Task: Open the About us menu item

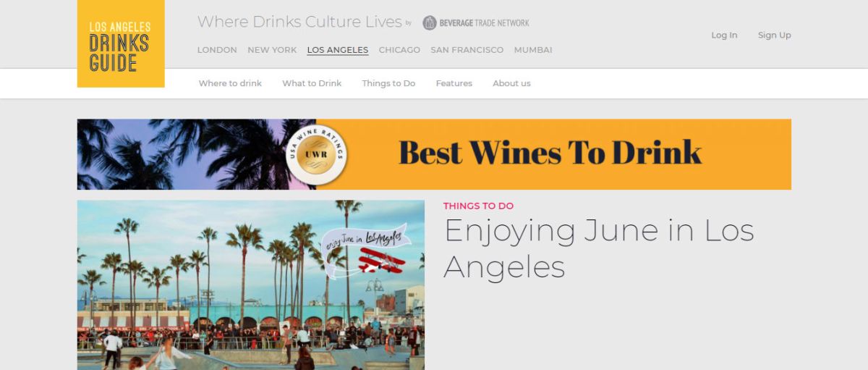Action: click(511, 83)
